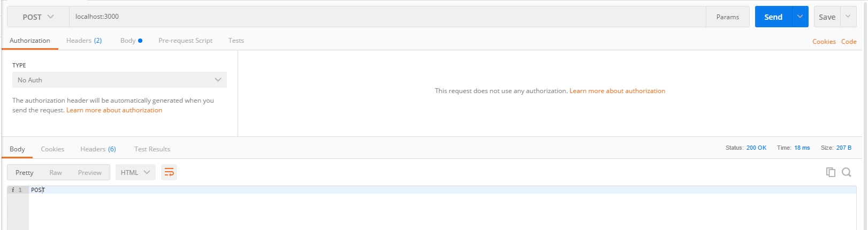Open the request Body tab
The image size is (868, 230).
tap(131, 41)
